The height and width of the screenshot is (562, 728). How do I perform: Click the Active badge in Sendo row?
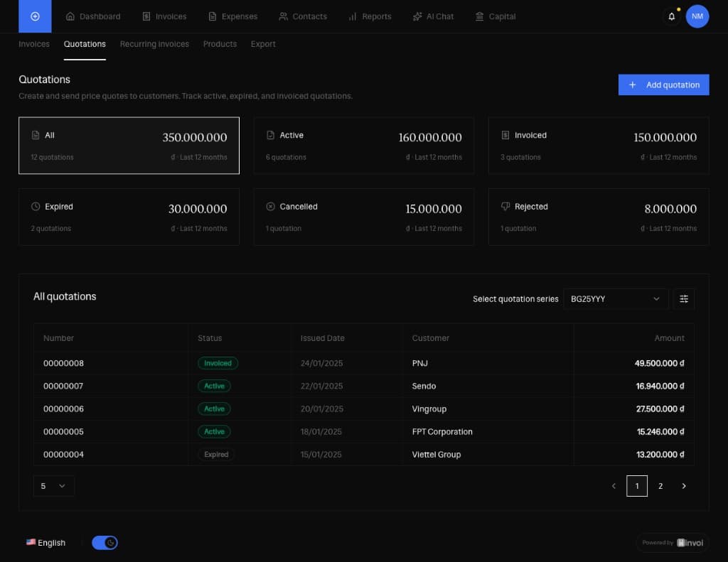tap(214, 386)
